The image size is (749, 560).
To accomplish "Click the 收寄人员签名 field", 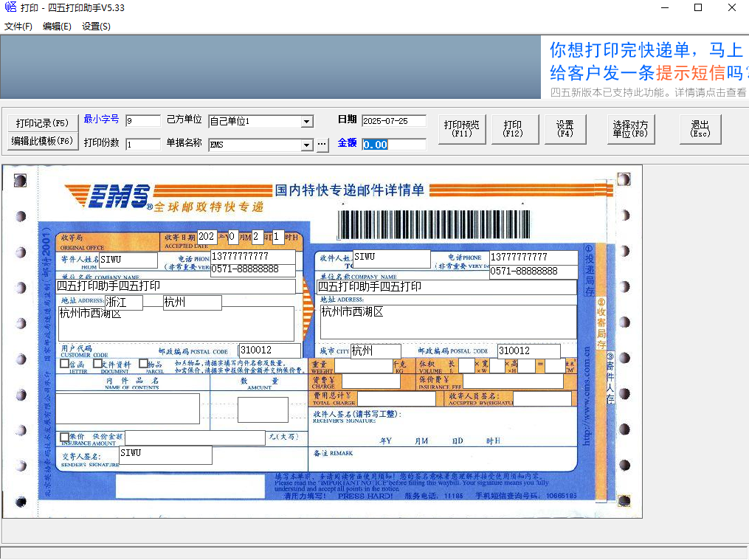I will [x=542, y=398].
